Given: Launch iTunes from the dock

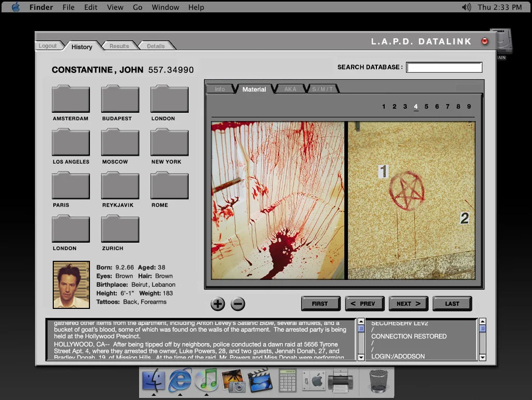Looking at the screenshot, I should pyautogui.click(x=207, y=380).
